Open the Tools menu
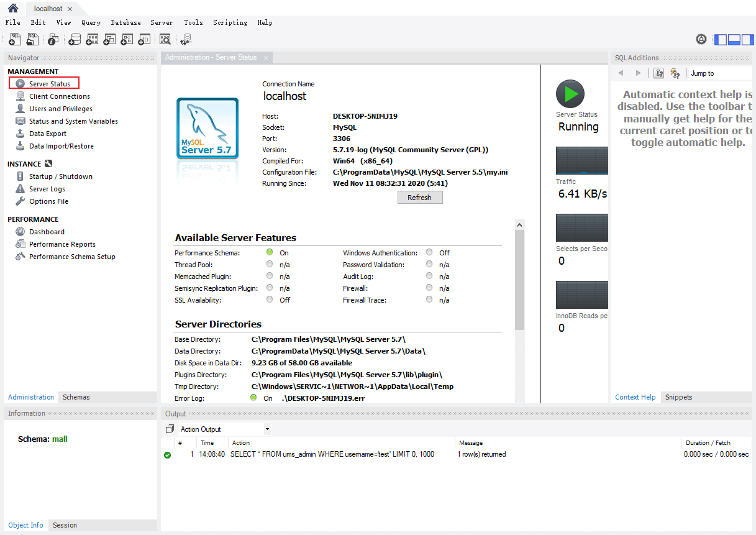 tap(193, 22)
